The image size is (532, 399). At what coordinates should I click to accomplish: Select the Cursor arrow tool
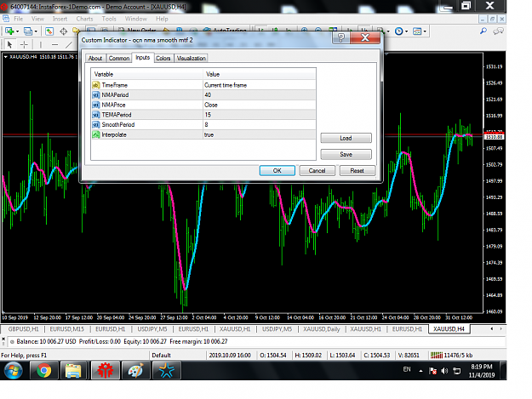[x=10, y=44]
